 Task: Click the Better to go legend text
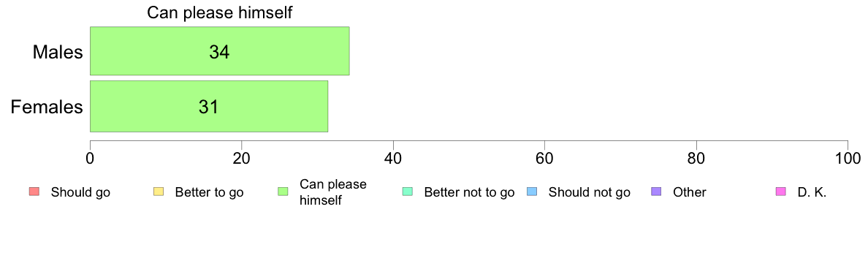point(209,193)
